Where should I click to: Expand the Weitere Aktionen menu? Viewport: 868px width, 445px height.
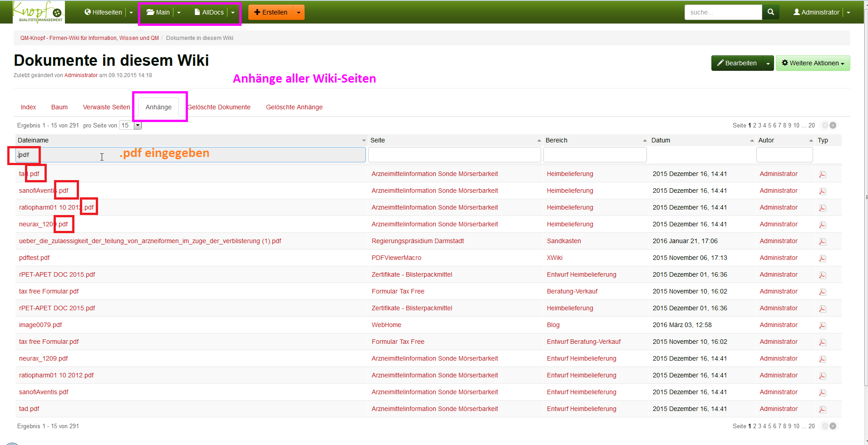coord(813,63)
